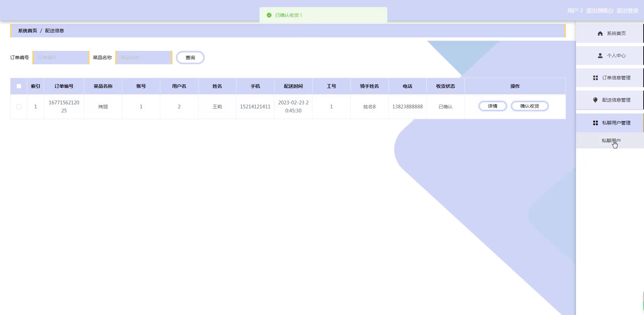Image resolution: width=644 pixels, height=315 pixels.
Task: Click the 姓名 column header
Action: (217, 86)
